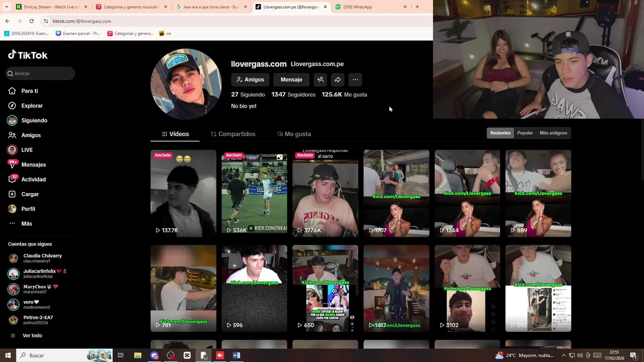Screen dimensions: 644x362
Task: Open pinned video with 377.6K views
Action: (325, 193)
